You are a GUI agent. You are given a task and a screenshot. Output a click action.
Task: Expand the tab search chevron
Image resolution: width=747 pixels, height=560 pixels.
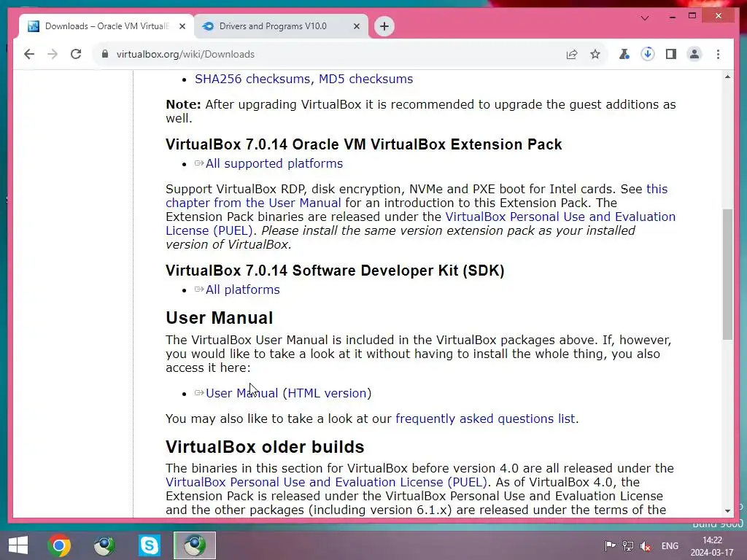point(645,18)
